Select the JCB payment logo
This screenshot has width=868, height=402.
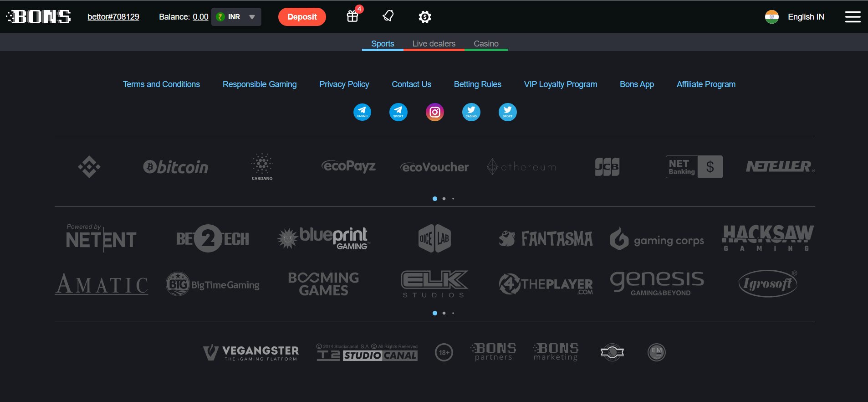(x=607, y=167)
